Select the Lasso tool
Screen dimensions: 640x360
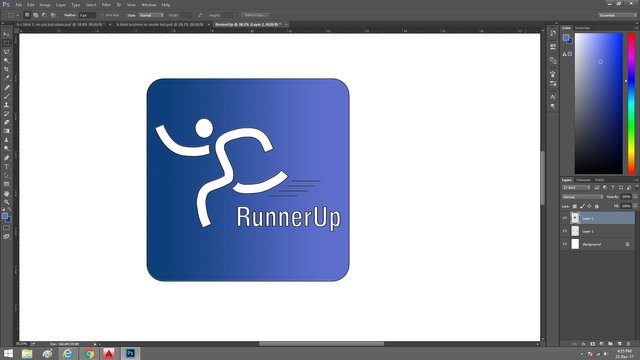click(6, 52)
